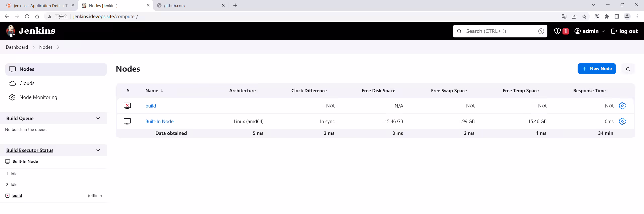
Task: Open settings gear for Built-In Node
Action: point(622,121)
